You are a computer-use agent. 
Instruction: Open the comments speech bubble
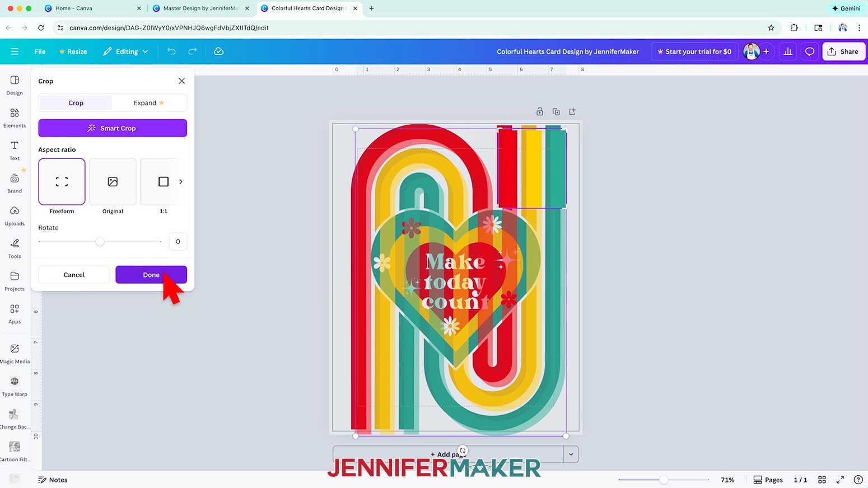point(809,51)
